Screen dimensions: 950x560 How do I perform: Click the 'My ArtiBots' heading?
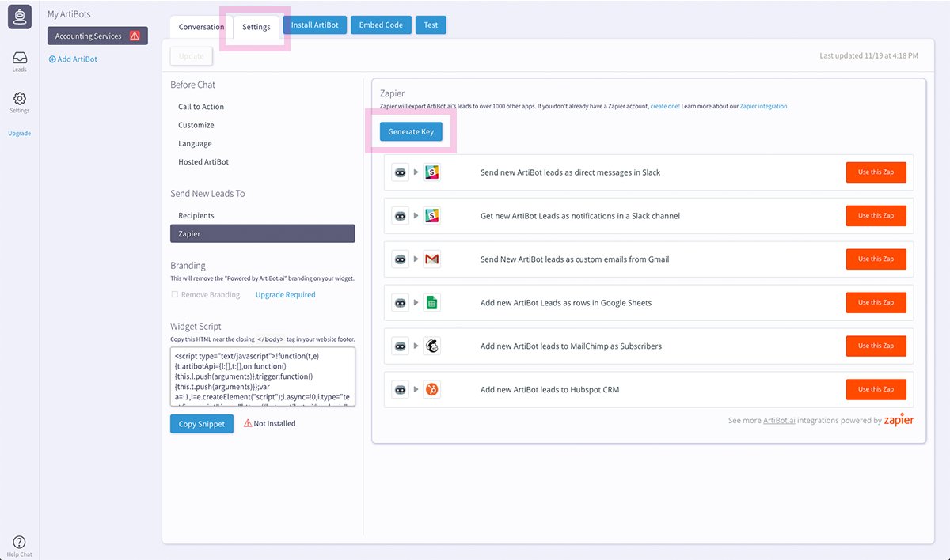(68, 14)
